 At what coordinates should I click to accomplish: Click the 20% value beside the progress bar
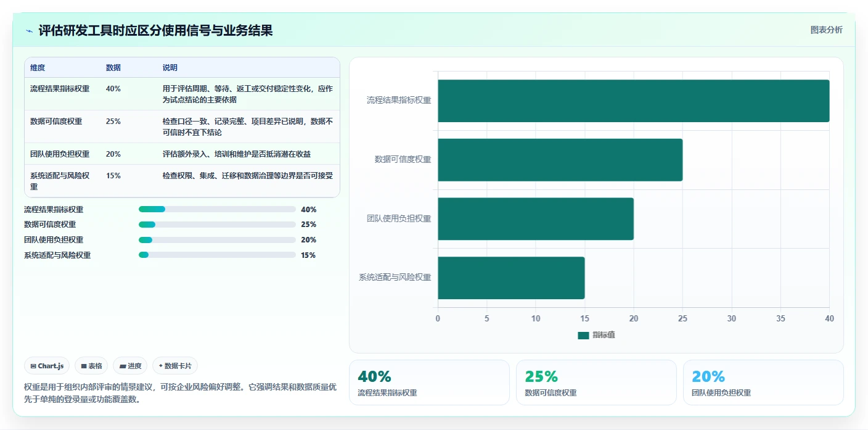308,240
